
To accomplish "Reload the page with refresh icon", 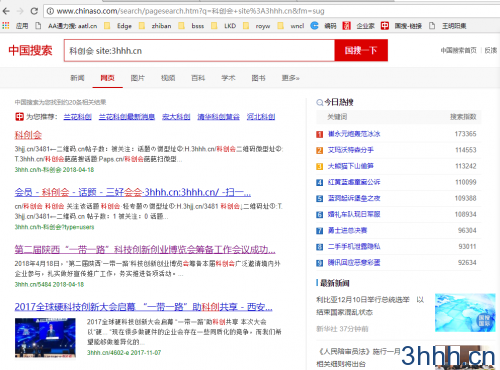I will (x=34, y=11).
